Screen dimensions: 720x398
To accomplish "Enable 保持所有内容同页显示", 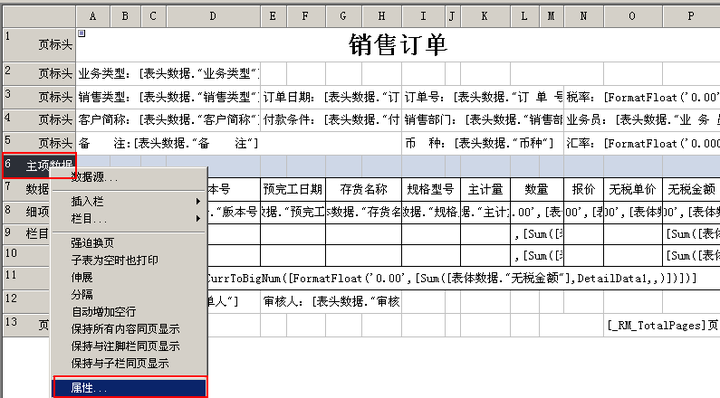I will click(x=129, y=329).
